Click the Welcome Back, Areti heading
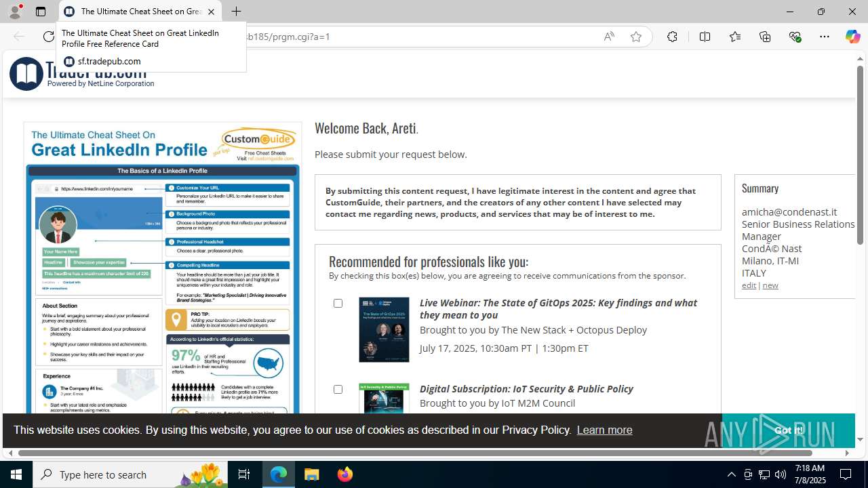868x488 pixels. pos(366,128)
